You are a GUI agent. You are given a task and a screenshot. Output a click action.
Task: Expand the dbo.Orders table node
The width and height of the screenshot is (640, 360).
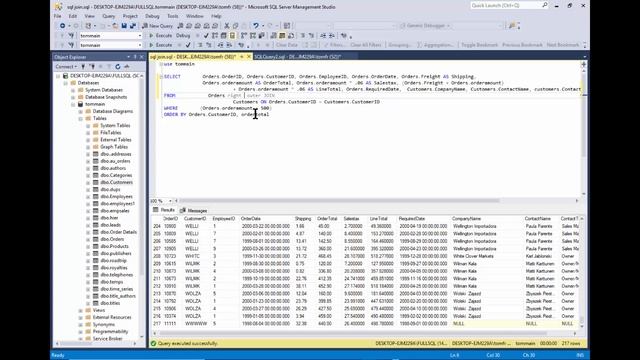click(x=88, y=239)
